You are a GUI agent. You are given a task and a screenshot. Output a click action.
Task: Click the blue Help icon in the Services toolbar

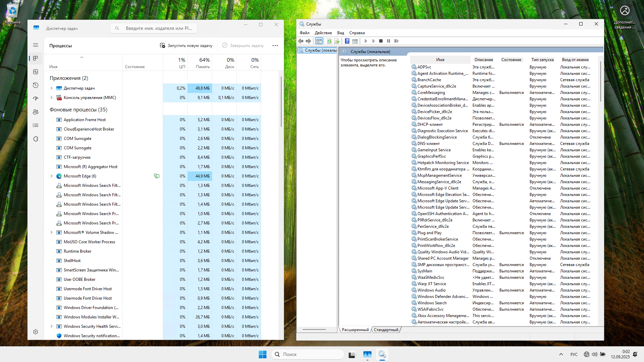347,41
